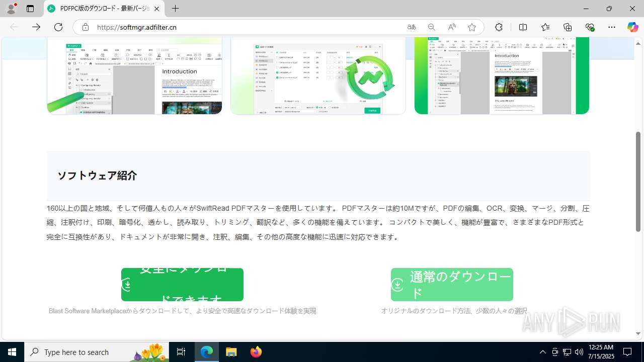This screenshot has width=644, height=362.
Task: Click the scrollbar down arrow
Action: click(x=638, y=334)
